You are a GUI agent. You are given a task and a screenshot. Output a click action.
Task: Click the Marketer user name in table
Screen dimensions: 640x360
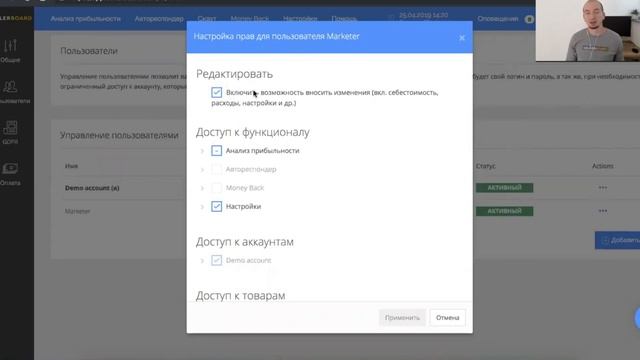pyautogui.click(x=77, y=211)
